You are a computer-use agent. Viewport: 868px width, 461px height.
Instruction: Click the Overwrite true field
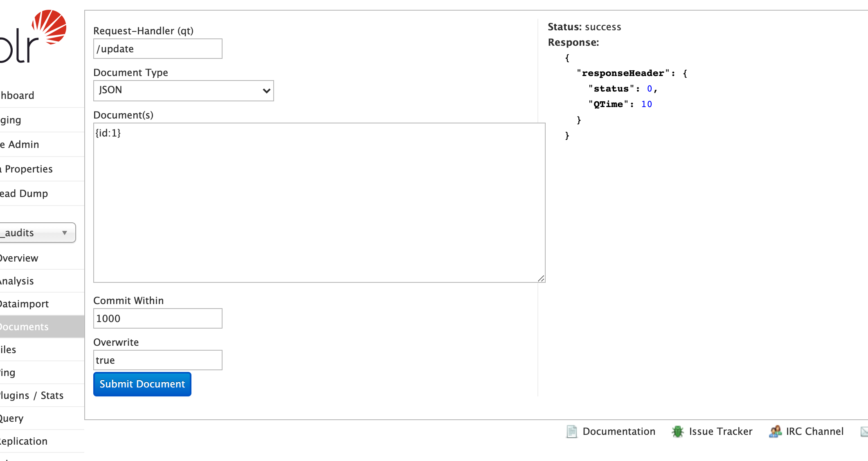(x=157, y=360)
